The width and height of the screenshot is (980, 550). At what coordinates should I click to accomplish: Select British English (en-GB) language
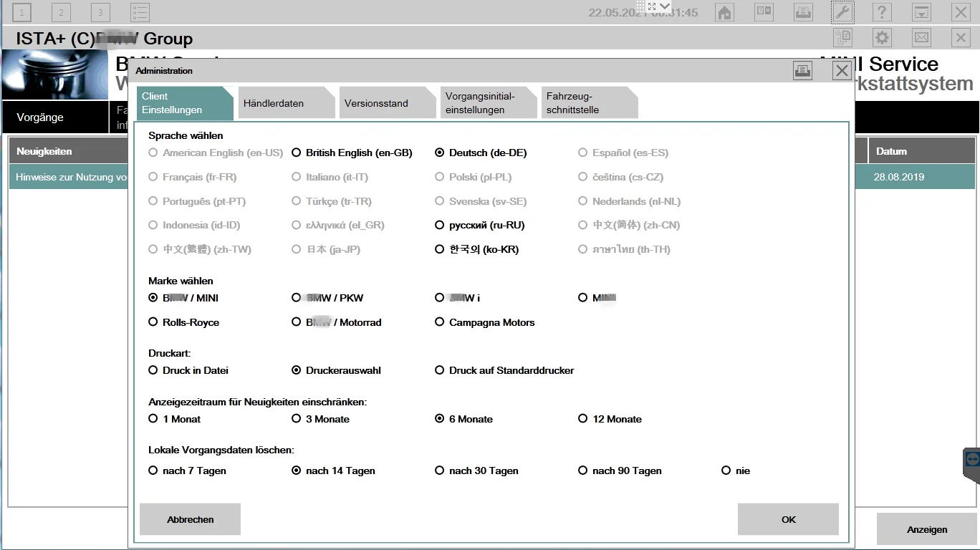point(352,153)
